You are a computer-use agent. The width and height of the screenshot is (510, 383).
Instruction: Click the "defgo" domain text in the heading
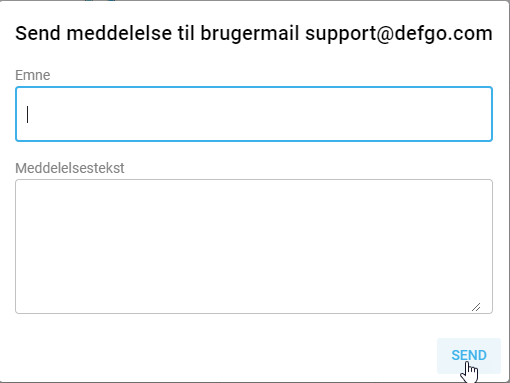pyautogui.click(x=421, y=34)
